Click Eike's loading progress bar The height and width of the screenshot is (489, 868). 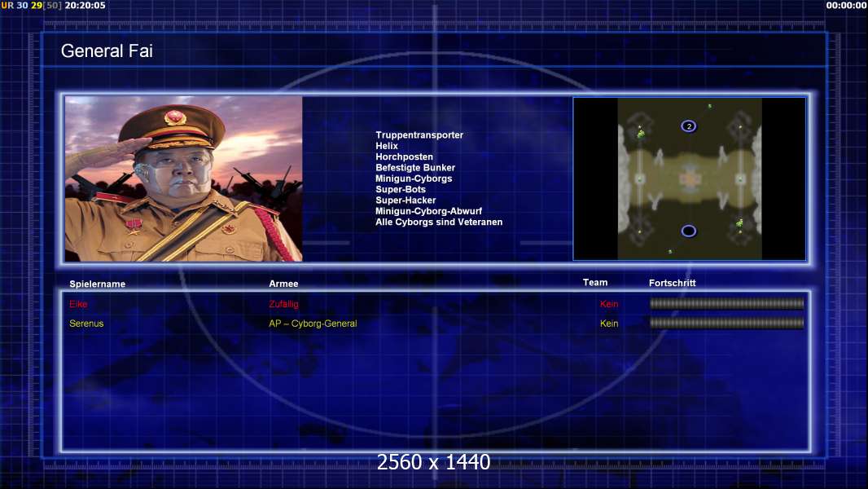pos(727,303)
